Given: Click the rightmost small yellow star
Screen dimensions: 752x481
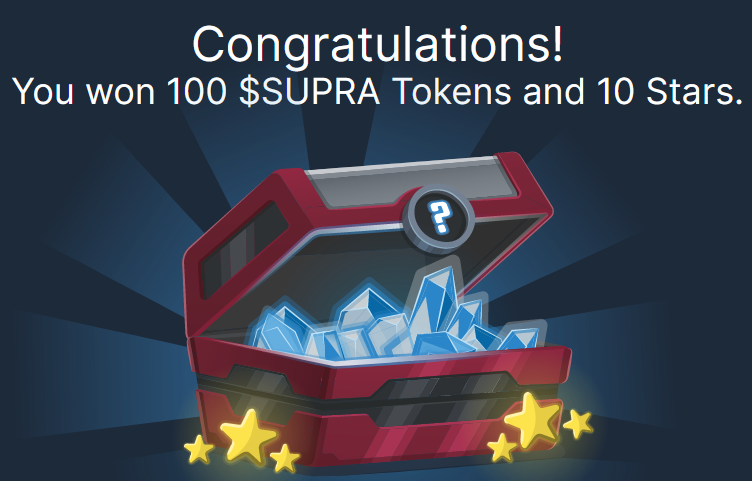Looking at the screenshot, I should [x=578, y=424].
